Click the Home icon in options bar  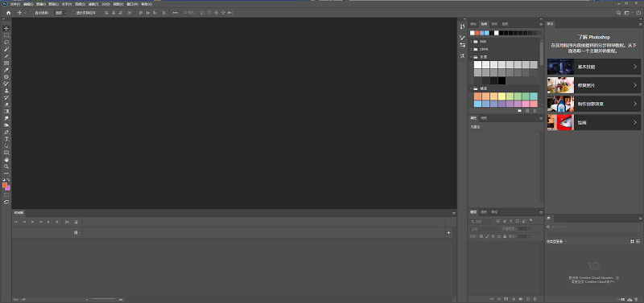coord(8,13)
